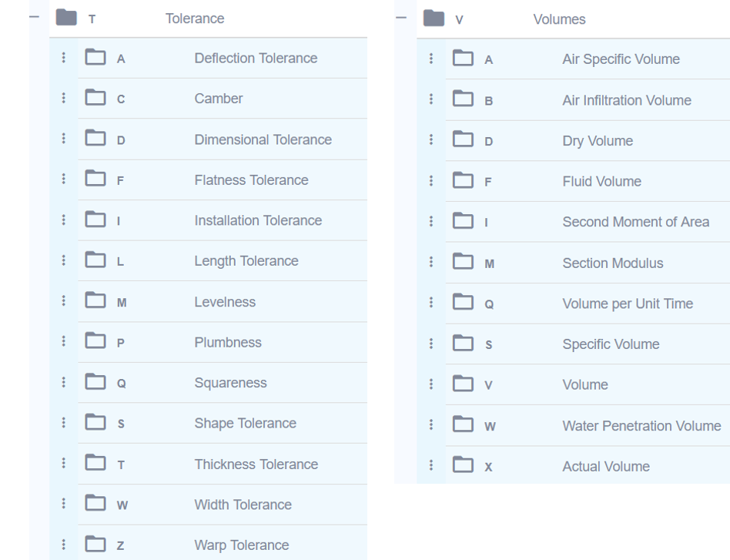The width and height of the screenshot is (730, 560).
Task: Open the Second Moment of Area item
Action: tap(635, 223)
